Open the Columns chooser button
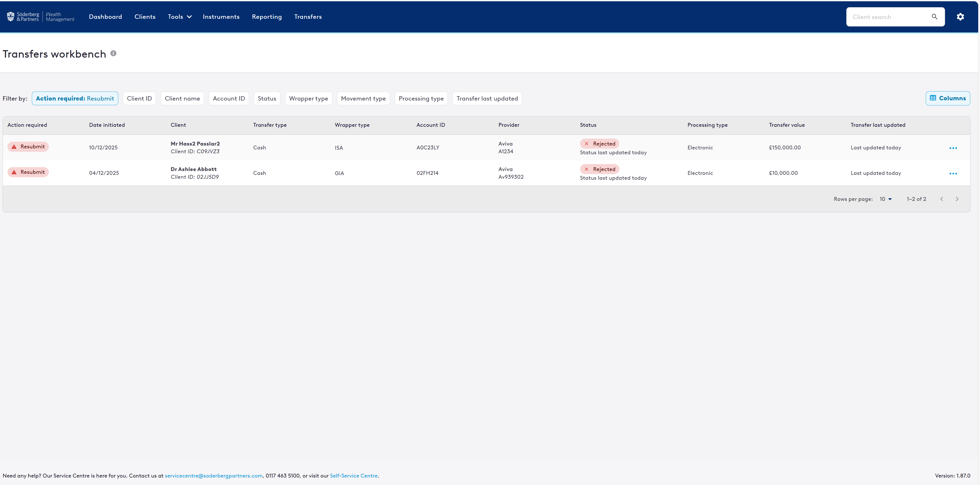The image size is (980, 485). 947,98
